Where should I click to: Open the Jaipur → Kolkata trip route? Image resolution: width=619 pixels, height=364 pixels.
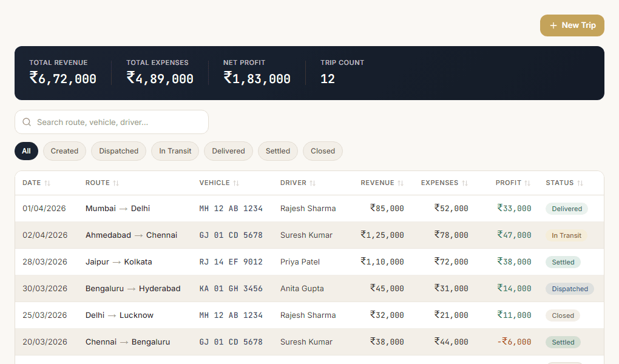click(119, 261)
